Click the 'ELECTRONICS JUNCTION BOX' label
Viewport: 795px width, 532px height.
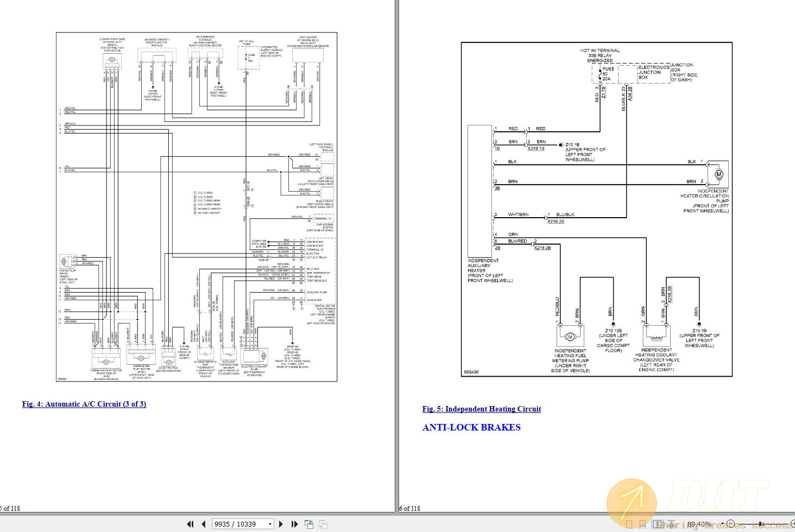tap(653, 72)
